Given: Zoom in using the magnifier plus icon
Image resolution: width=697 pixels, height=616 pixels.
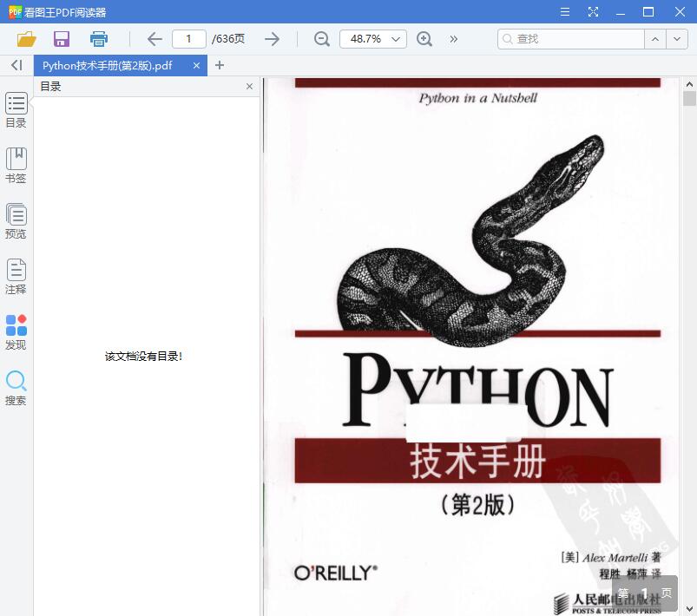Looking at the screenshot, I should pyautogui.click(x=424, y=39).
